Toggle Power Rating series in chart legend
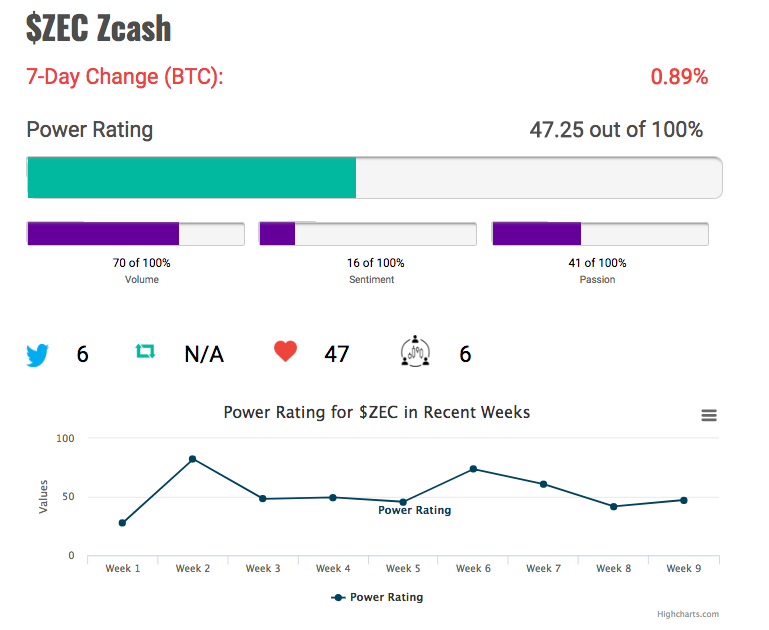 pyautogui.click(x=377, y=597)
